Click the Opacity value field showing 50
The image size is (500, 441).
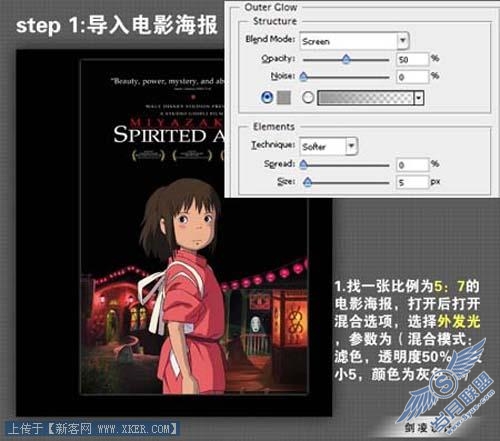click(x=412, y=59)
